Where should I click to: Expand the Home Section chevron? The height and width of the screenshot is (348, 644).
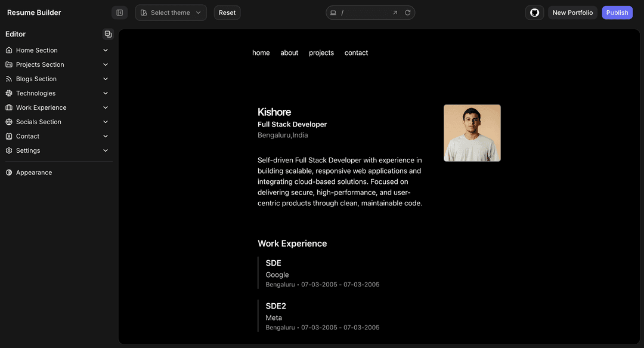106,50
